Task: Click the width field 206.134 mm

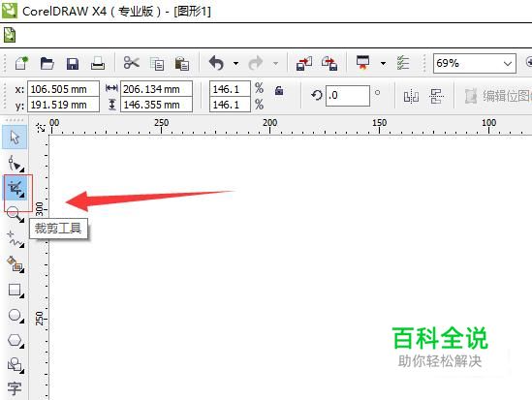Action: tap(156, 89)
